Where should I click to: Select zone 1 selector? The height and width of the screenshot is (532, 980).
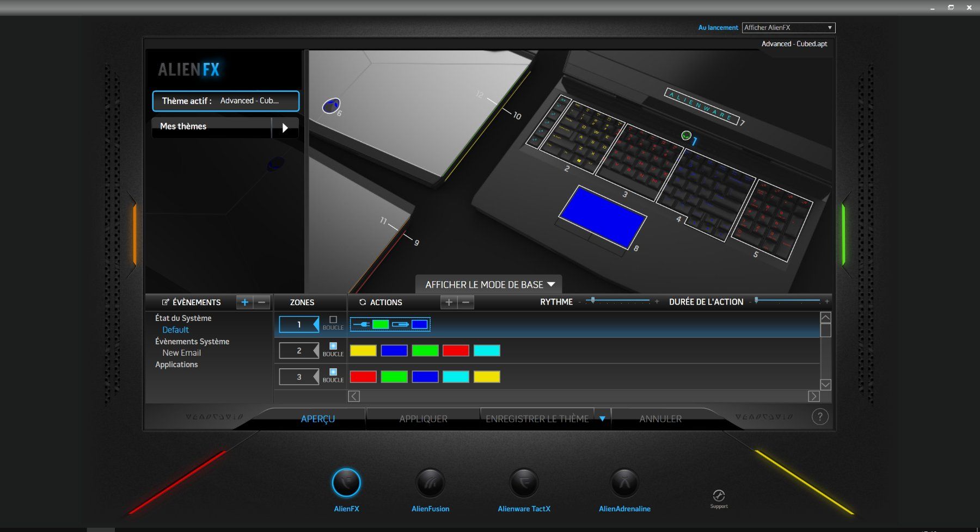(299, 325)
